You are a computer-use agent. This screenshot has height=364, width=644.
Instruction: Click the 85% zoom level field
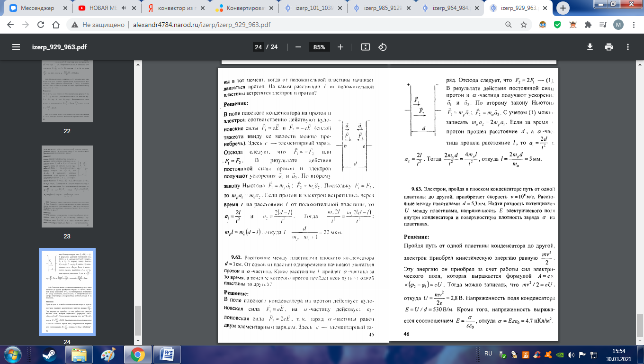pos(319,47)
